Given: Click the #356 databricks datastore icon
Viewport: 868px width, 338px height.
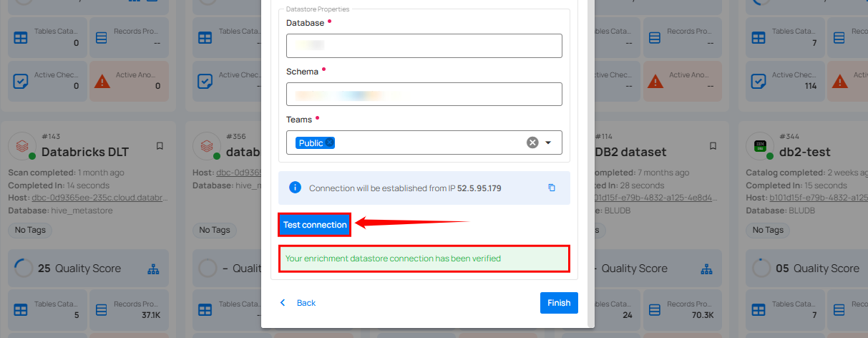Looking at the screenshot, I should pyautogui.click(x=206, y=145).
